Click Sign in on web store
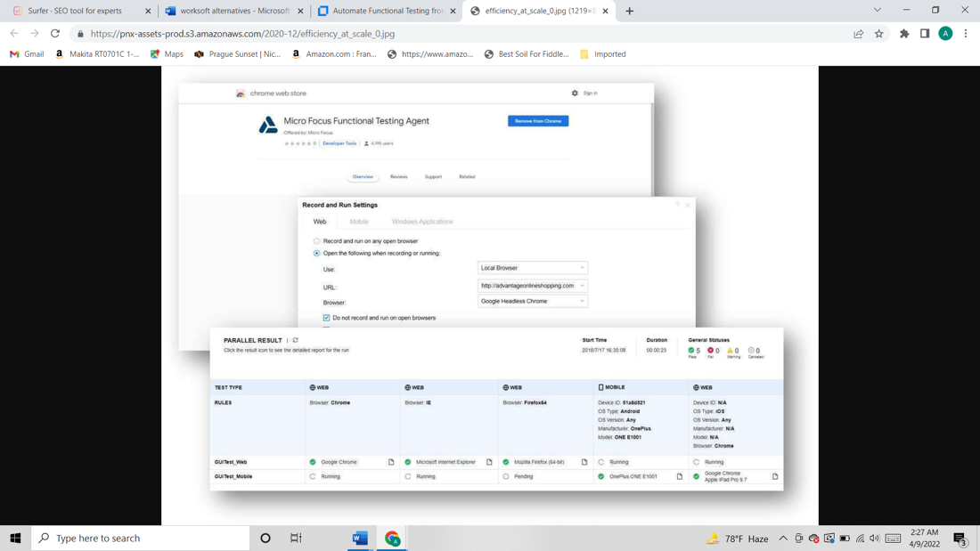Image resolution: width=980 pixels, height=551 pixels. (x=590, y=93)
